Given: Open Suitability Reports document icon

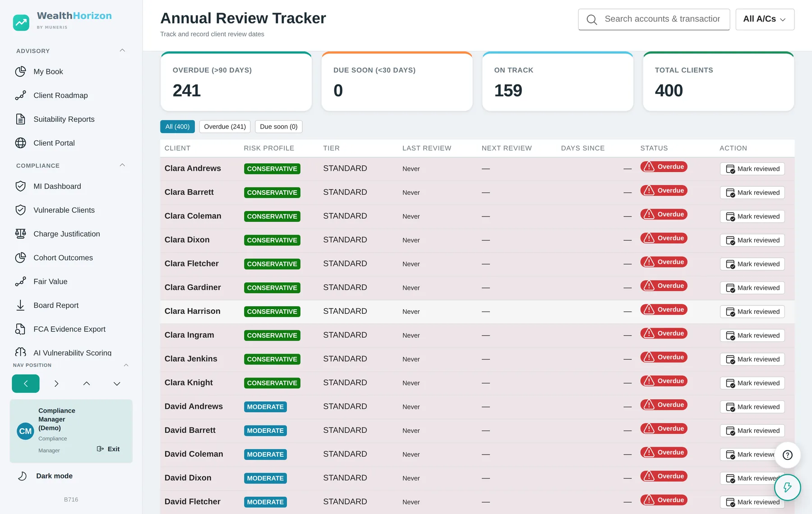Looking at the screenshot, I should point(20,119).
